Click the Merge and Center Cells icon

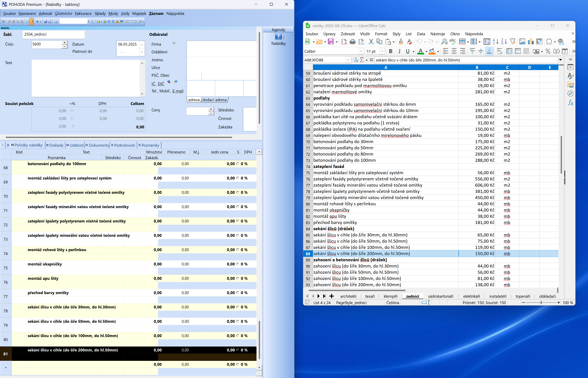pyautogui.click(x=509, y=51)
